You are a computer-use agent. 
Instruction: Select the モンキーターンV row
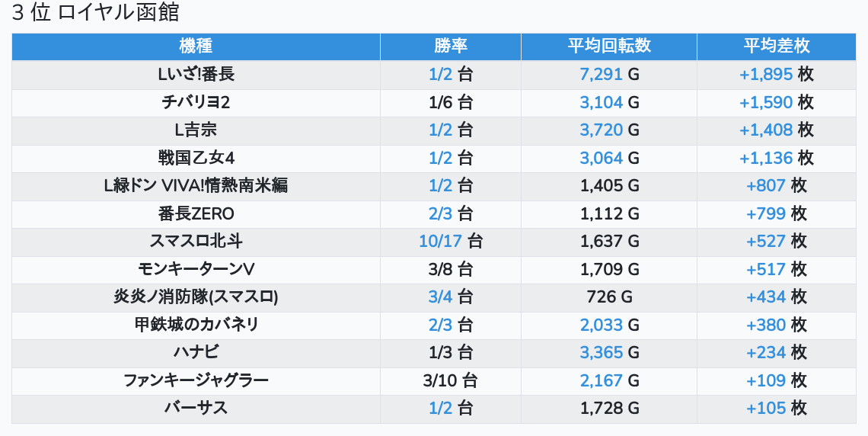click(434, 270)
